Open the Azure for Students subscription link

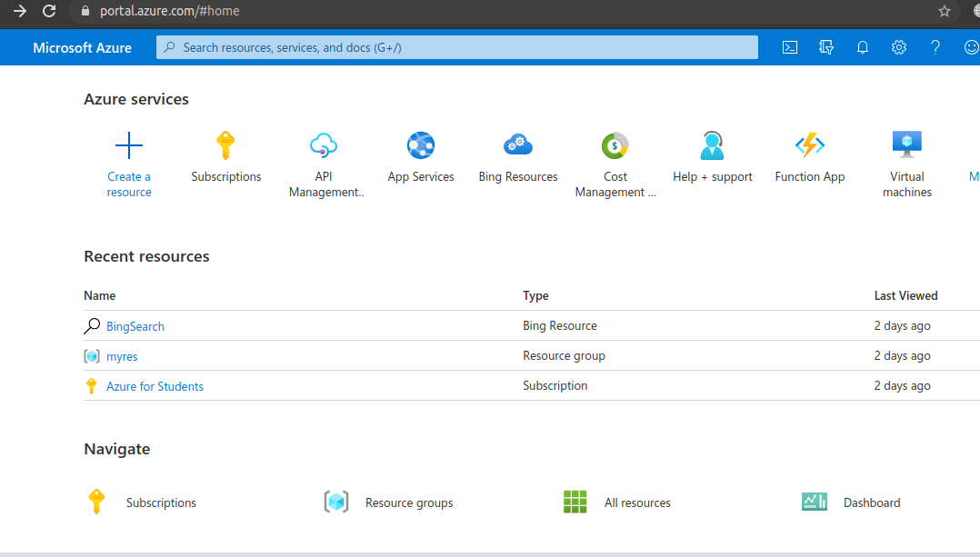coord(155,386)
